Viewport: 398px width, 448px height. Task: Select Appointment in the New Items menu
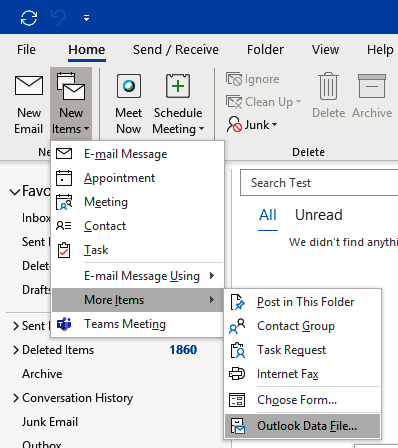click(x=137, y=178)
